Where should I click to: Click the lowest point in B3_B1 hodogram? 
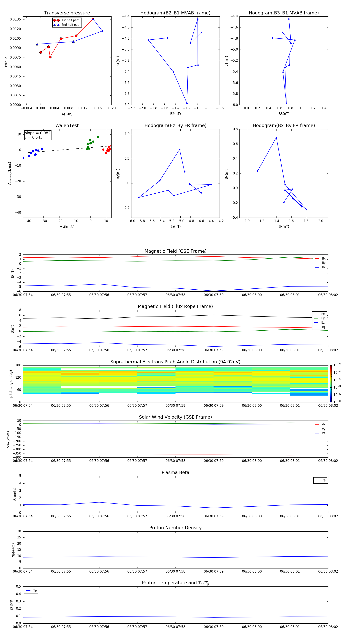(286, 103)
